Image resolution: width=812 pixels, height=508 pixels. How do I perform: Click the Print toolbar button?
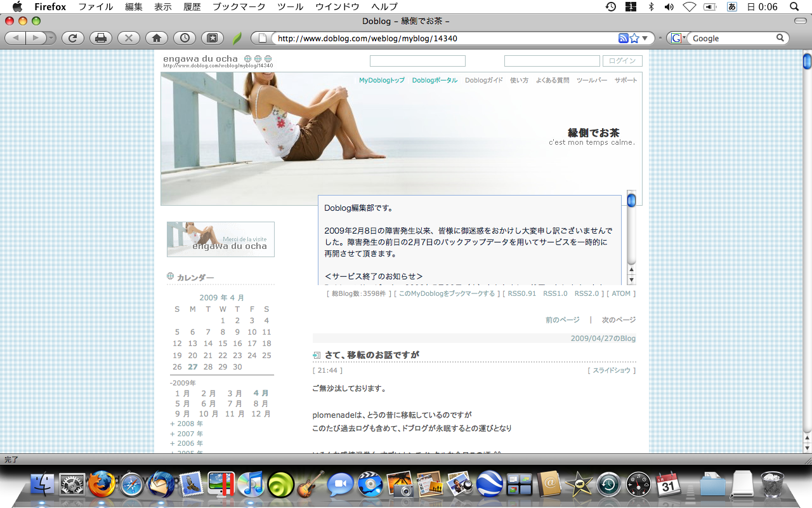pos(100,38)
